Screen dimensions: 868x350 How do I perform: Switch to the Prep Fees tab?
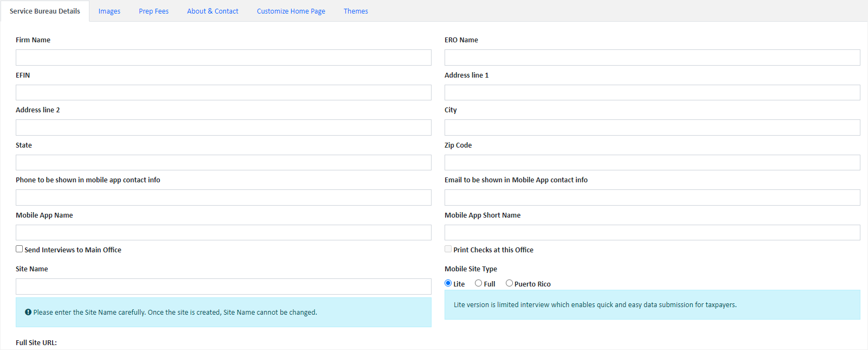(x=153, y=11)
